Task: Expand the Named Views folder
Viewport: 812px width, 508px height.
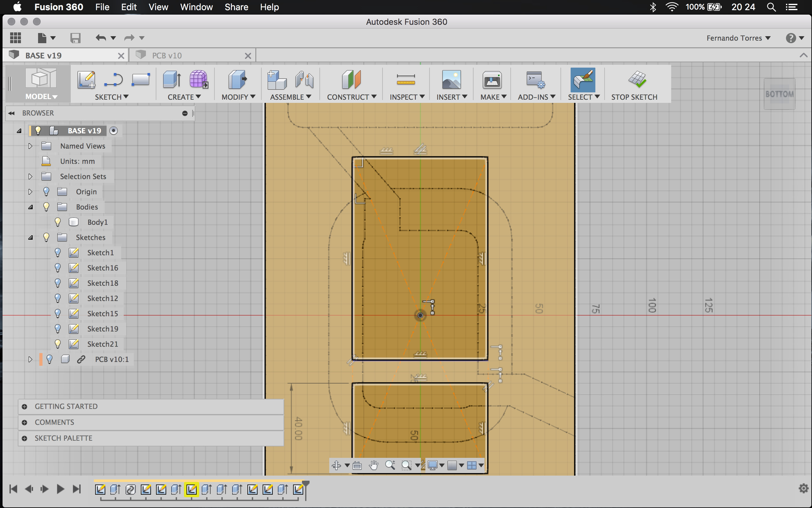Action: tap(30, 146)
